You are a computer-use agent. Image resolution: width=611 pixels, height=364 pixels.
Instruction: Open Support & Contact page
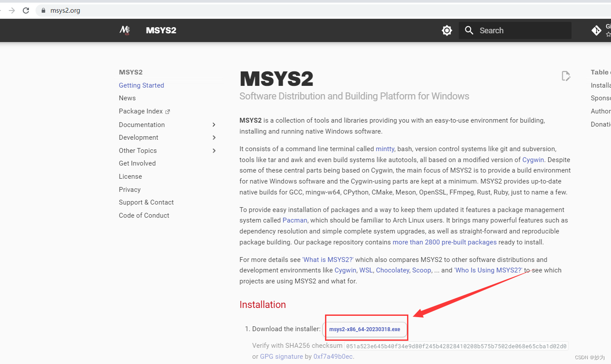pyautogui.click(x=146, y=202)
